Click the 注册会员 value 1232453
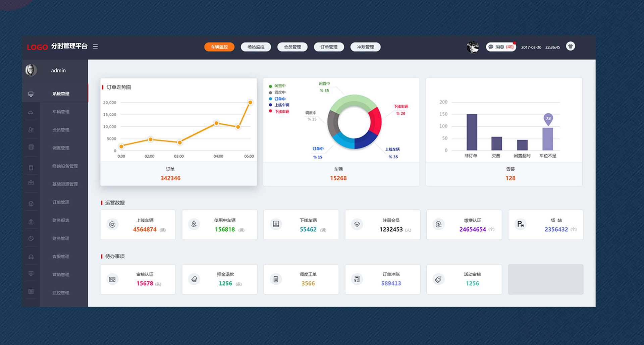Viewport: 644px width, 345px height. [391, 229]
